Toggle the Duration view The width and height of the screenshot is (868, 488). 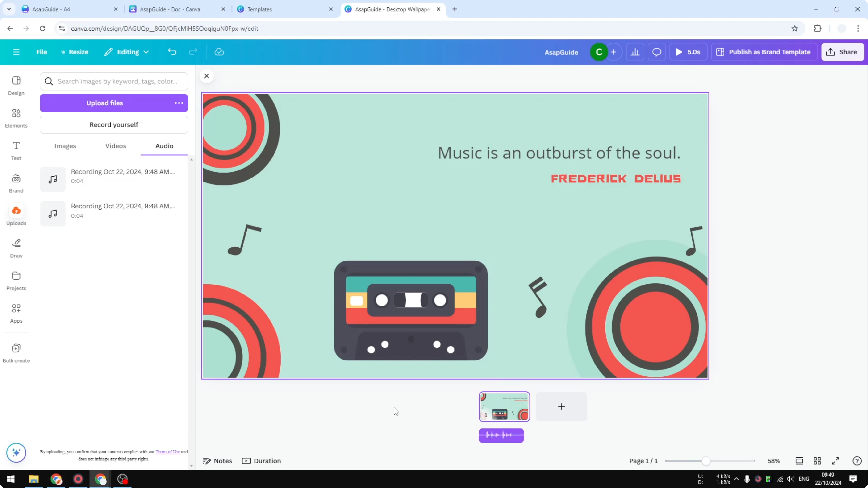pos(262,461)
